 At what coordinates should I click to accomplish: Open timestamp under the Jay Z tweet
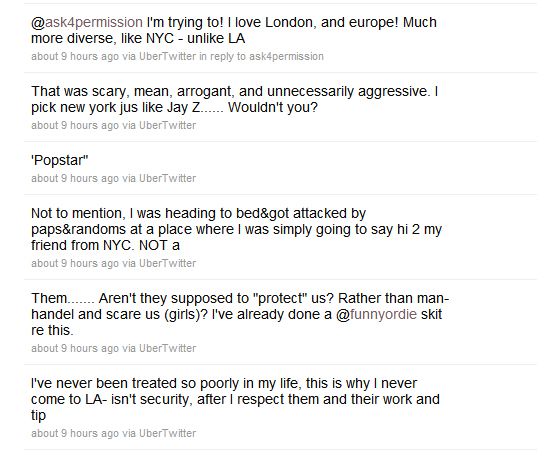click(75, 125)
